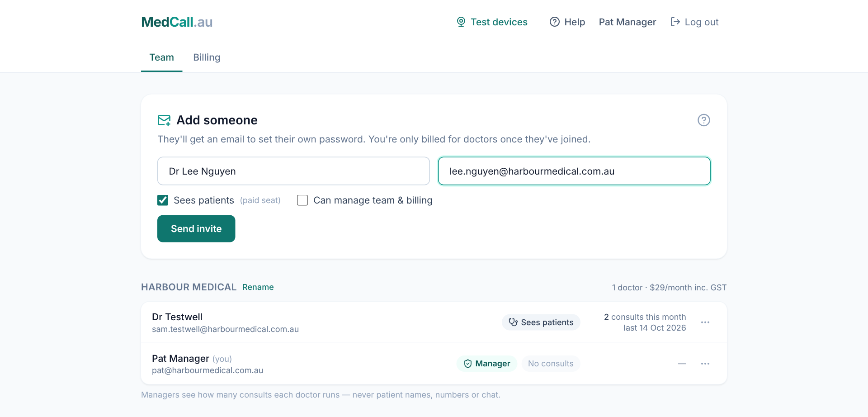Click the Rename link for Harbour Medical

[x=258, y=287]
